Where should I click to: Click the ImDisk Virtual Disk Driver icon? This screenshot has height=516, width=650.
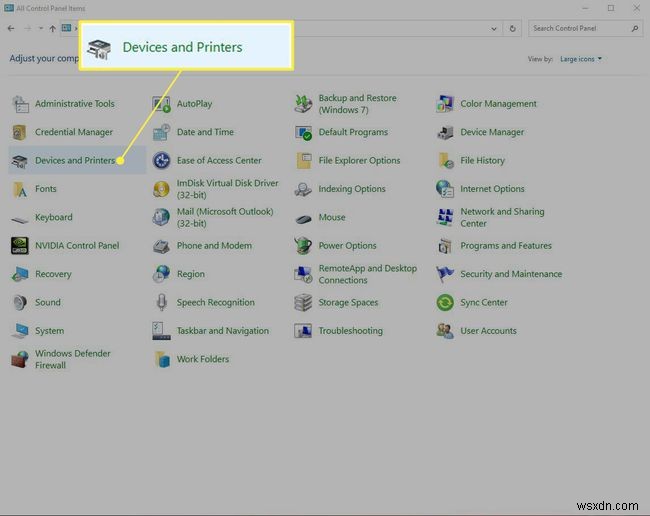coord(161,189)
